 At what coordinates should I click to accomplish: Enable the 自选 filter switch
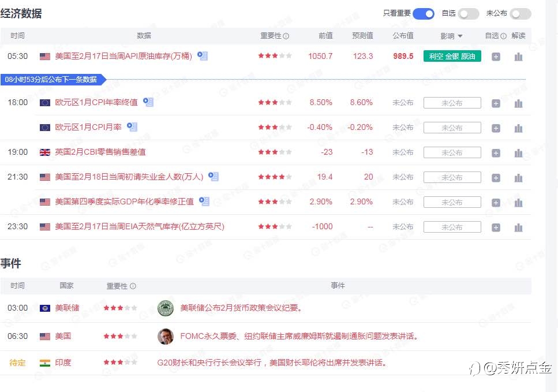pos(469,14)
